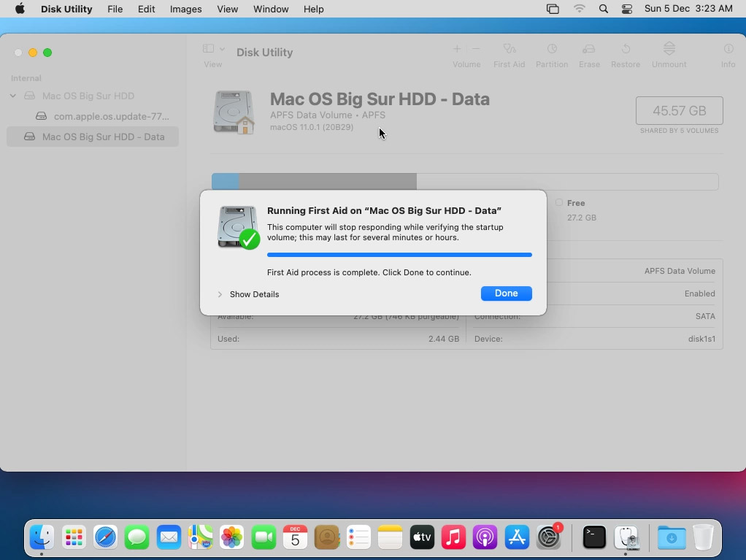Viewport: 746px width, 560px height.
Task: Click the Partition toolbar icon
Action: [552, 49]
